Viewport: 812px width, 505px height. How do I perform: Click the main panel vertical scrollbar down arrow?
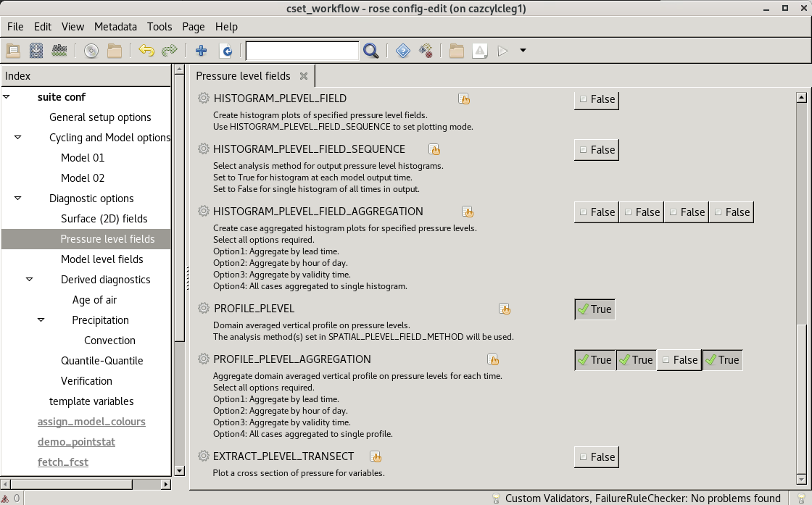pyautogui.click(x=801, y=480)
